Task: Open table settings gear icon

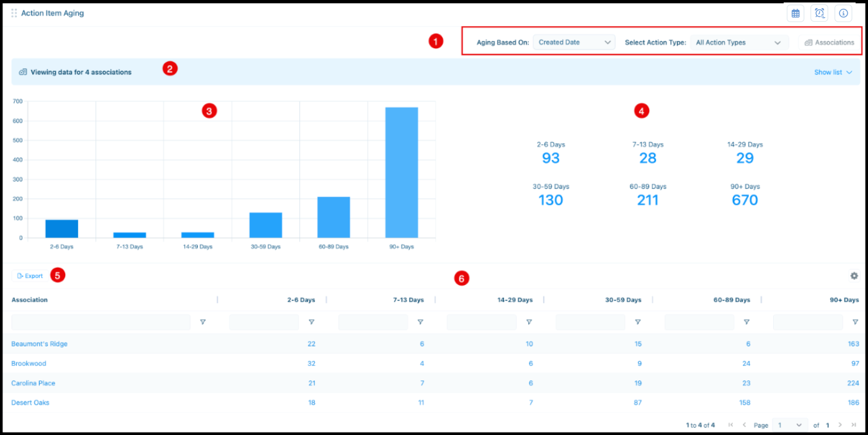Action: pyautogui.click(x=854, y=276)
